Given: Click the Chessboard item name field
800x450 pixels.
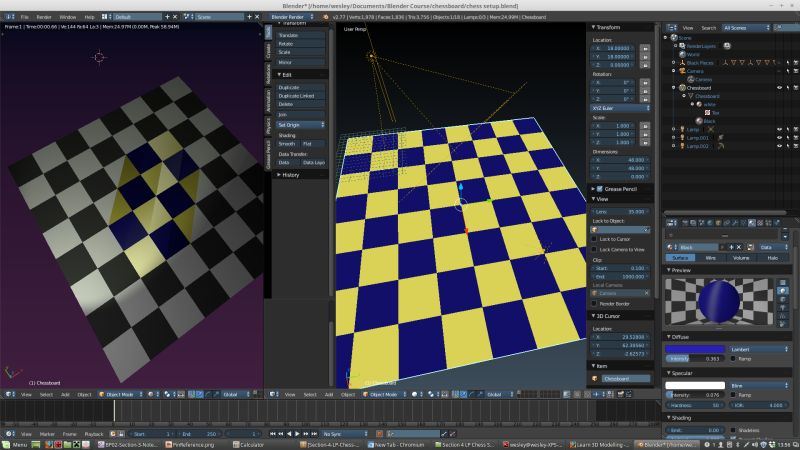Looking at the screenshot, I should [626, 379].
